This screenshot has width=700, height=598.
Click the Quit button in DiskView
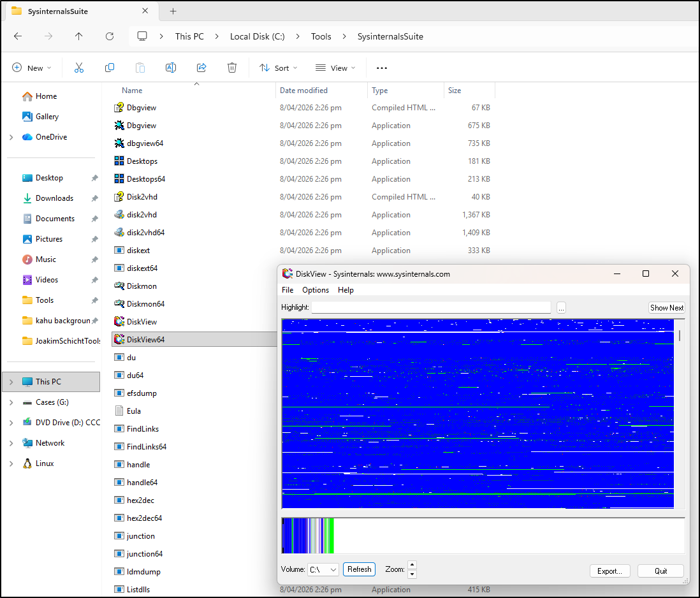coord(660,571)
